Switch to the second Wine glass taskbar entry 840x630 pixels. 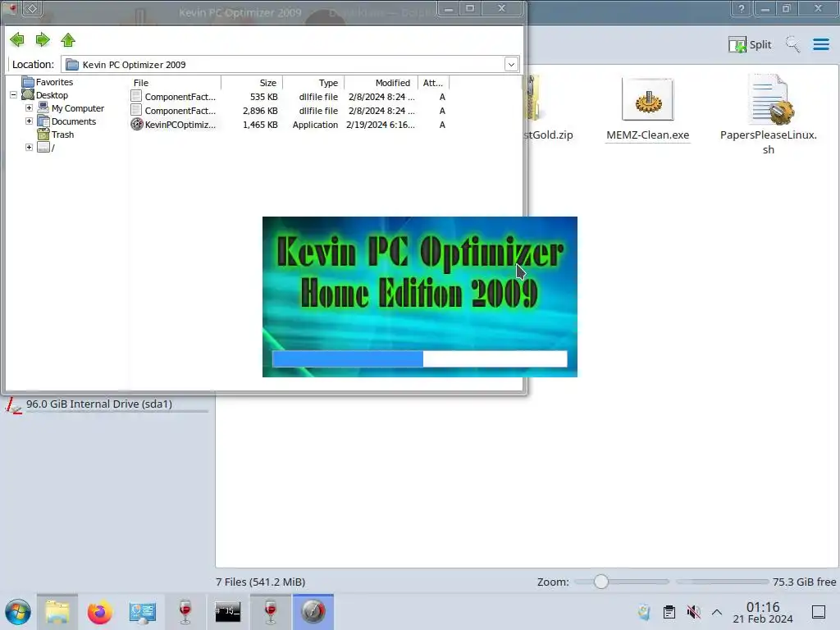tap(271, 612)
